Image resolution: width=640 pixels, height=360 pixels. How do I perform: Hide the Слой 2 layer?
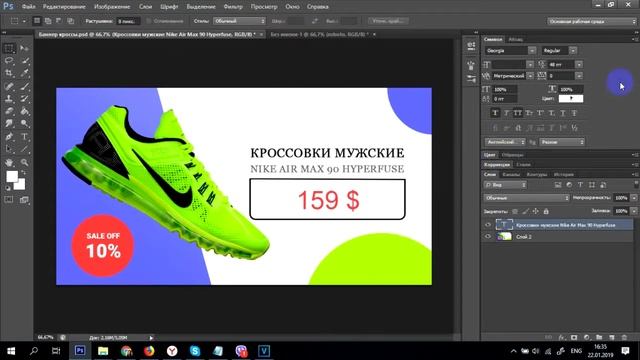click(x=488, y=237)
